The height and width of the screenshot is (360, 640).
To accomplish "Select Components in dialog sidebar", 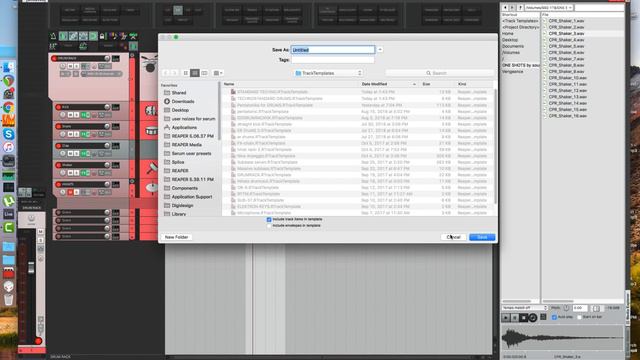I will (x=184, y=188).
